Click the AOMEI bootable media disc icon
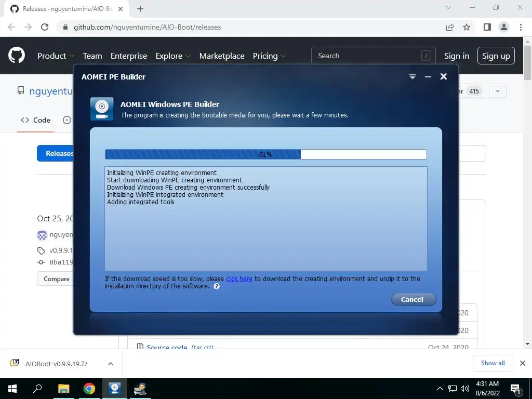The height and width of the screenshot is (399, 532). [x=102, y=109]
